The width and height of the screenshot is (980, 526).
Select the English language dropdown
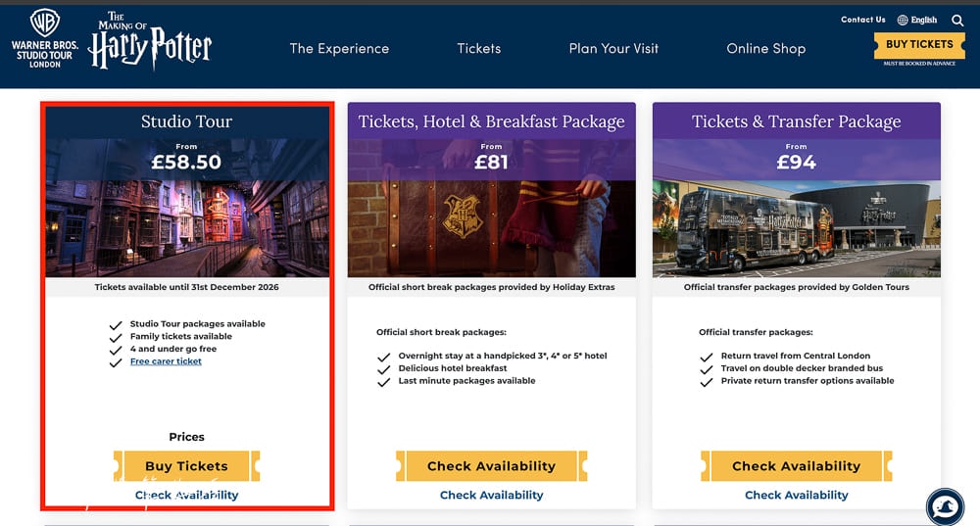924,20
